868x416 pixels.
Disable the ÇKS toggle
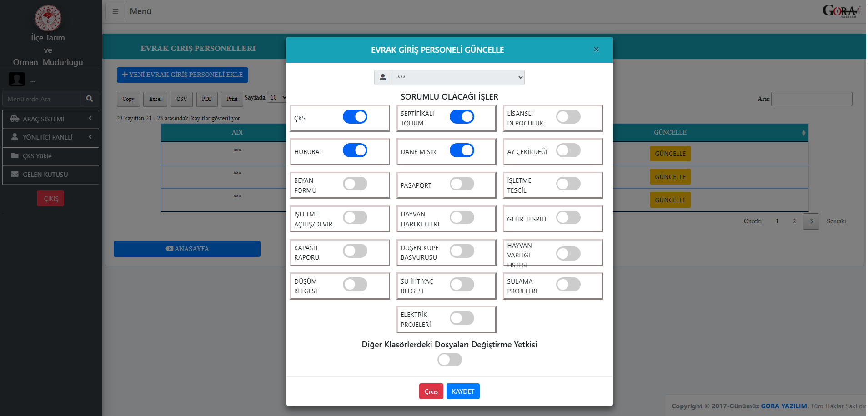(355, 117)
